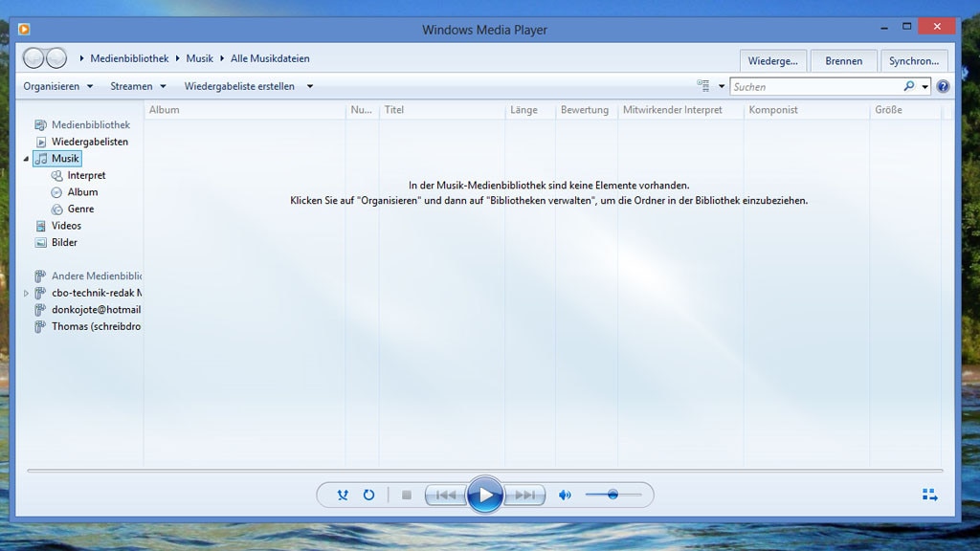Screen dimensions: 980x551
Task: Collapse the Musik tree node
Action: (x=26, y=159)
